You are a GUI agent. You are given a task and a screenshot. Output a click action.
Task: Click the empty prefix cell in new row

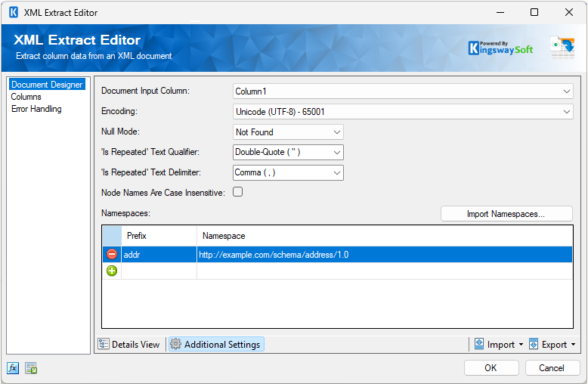[159, 271]
